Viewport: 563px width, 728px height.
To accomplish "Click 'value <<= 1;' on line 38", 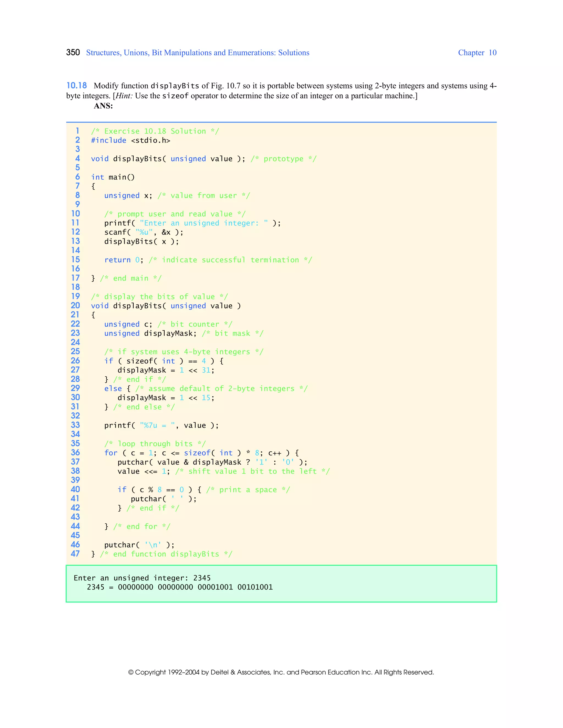I will pos(144,471).
